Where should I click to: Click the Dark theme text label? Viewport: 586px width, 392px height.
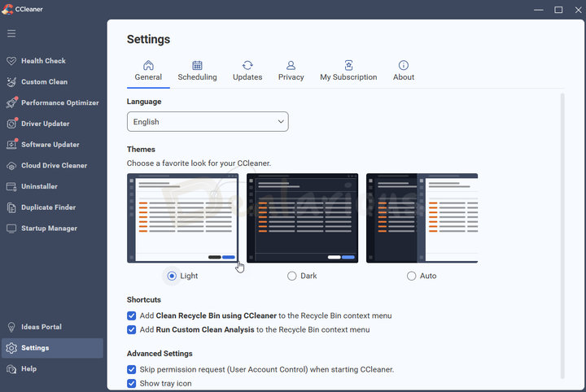tap(308, 276)
